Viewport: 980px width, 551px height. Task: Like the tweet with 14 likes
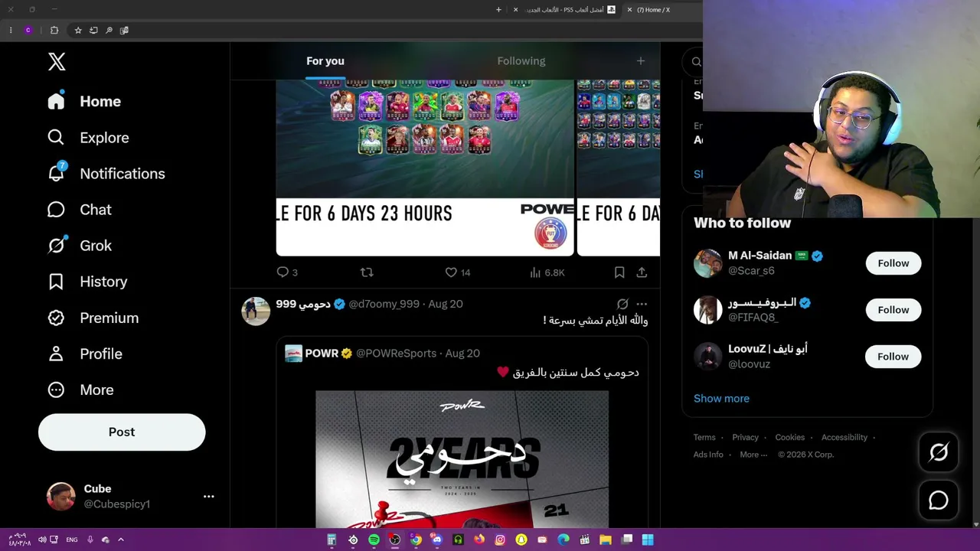tap(458, 272)
